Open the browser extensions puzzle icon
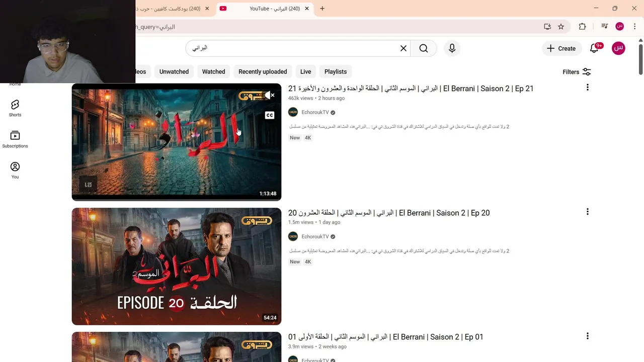644x362 pixels. [582, 27]
